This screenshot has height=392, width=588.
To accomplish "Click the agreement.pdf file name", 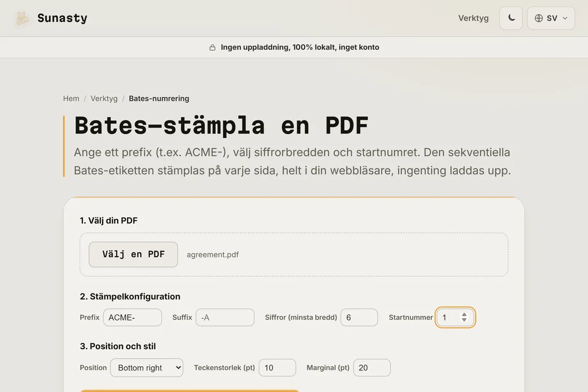I will pos(213,255).
